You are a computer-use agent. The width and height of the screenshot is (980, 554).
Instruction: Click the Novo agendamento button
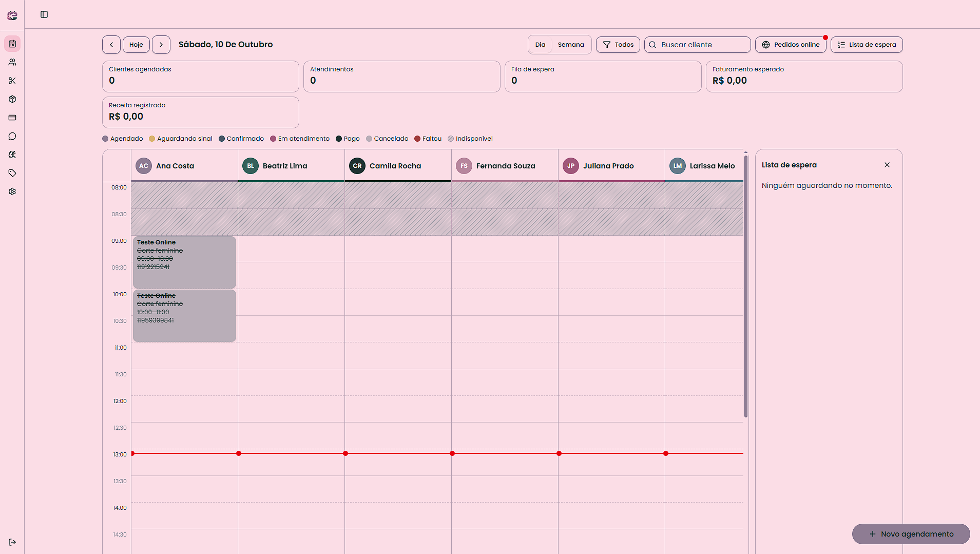[911, 534]
